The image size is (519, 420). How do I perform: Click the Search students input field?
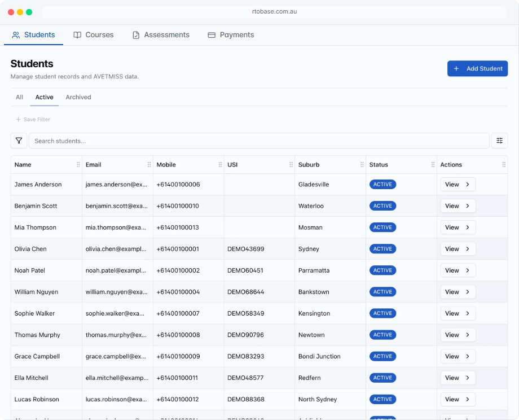[x=259, y=141]
